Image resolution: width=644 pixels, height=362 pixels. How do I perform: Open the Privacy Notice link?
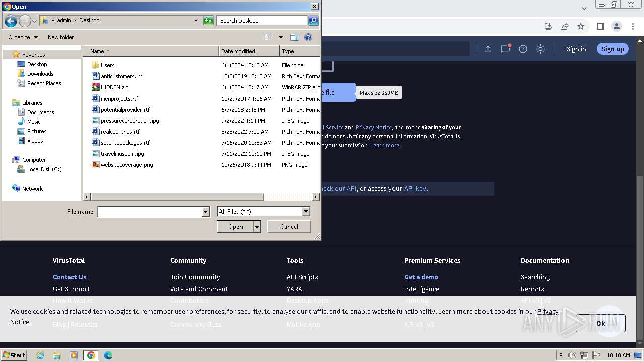click(373, 127)
